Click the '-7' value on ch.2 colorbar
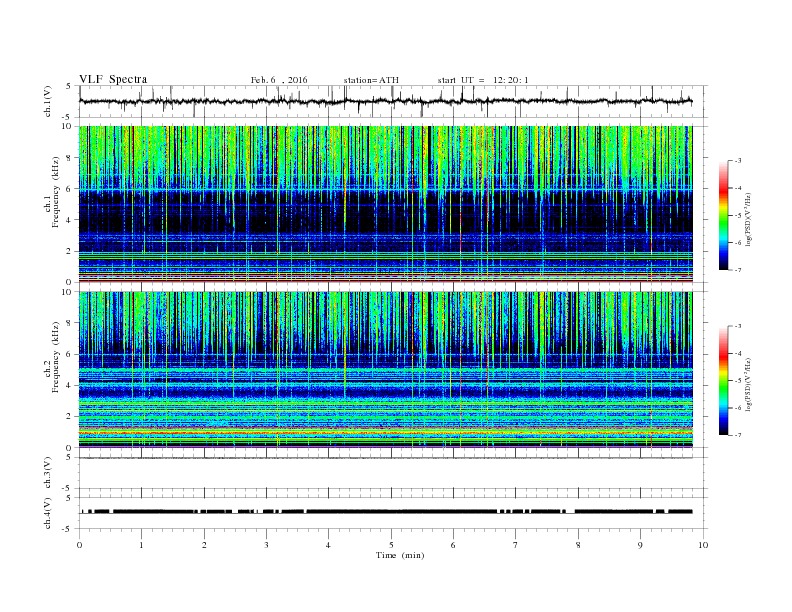The height and width of the screenshot is (612, 792). [x=737, y=435]
